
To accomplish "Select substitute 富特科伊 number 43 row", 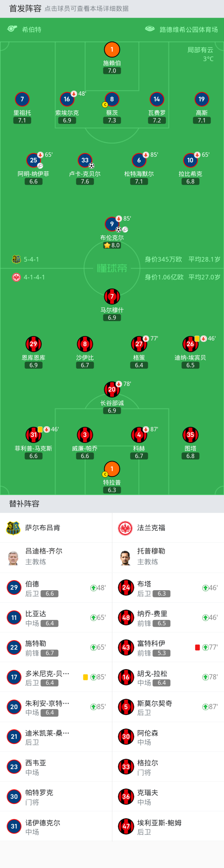I will tap(168, 647).
